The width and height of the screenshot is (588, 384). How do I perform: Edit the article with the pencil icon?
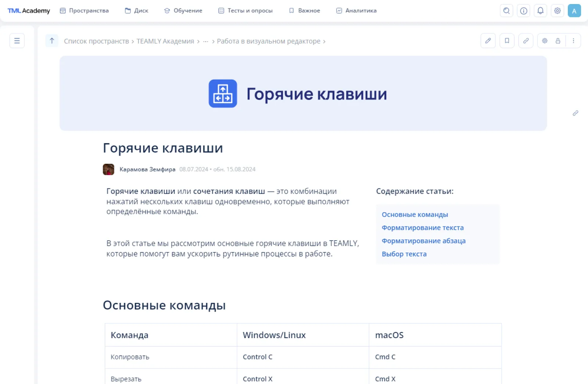[x=488, y=41]
